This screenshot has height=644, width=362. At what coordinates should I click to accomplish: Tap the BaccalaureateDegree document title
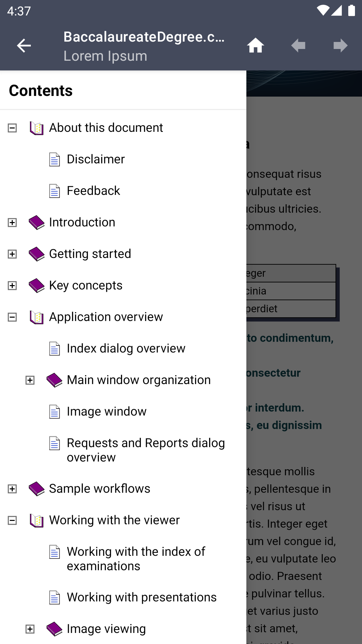pos(144,38)
